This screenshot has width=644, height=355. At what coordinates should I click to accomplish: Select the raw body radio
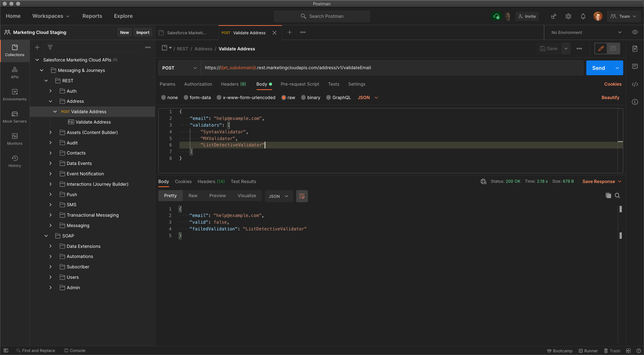284,97
